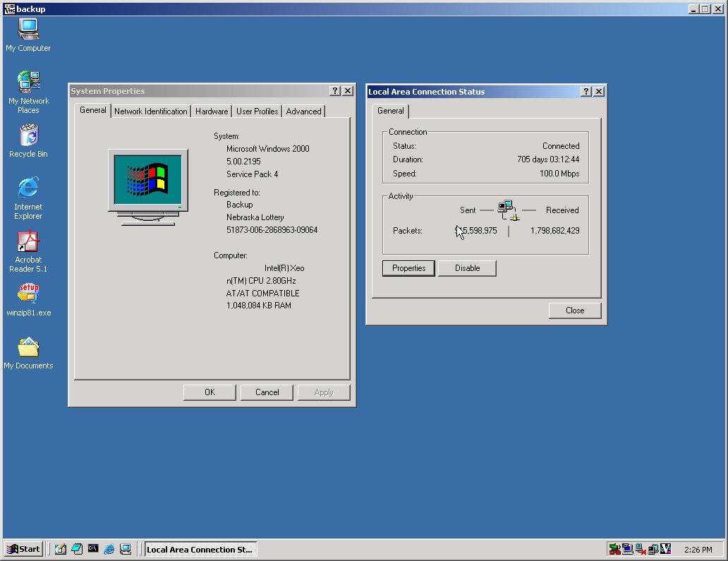
Task: Open the User Profiles tab
Action: (257, 111)
